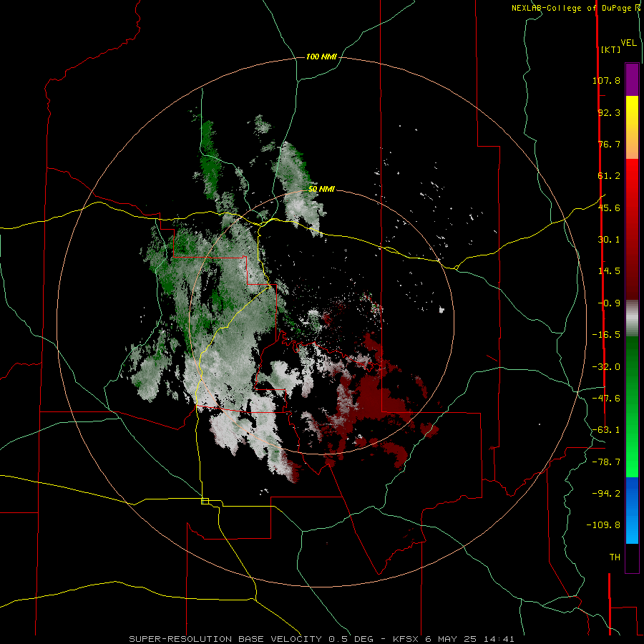
Task: Click the -32.0 velocity scale value
Action: click(606, 367)
